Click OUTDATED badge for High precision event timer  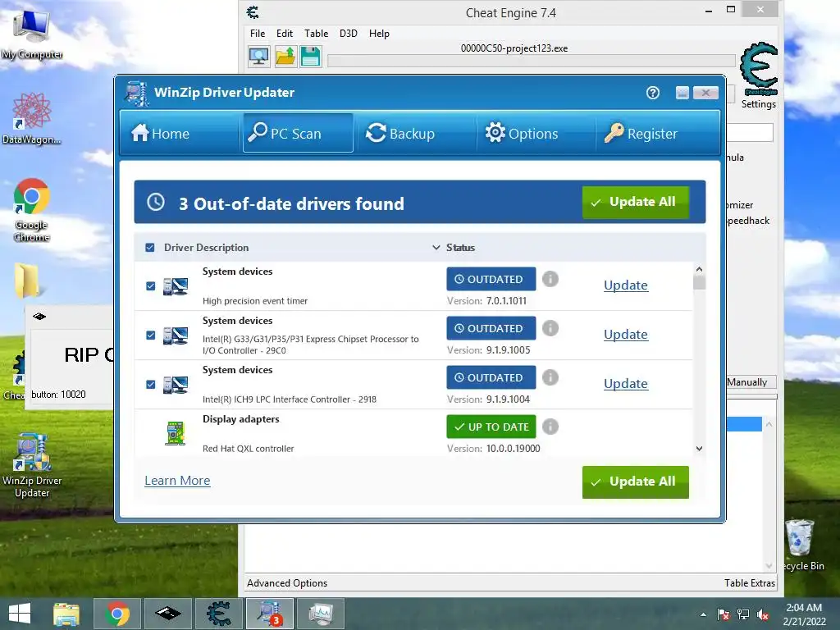(x=491, y=279)
